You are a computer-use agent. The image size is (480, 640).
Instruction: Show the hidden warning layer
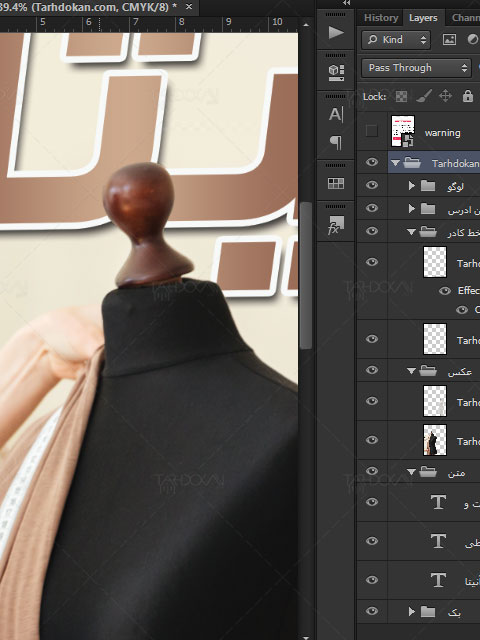point(371,131)
